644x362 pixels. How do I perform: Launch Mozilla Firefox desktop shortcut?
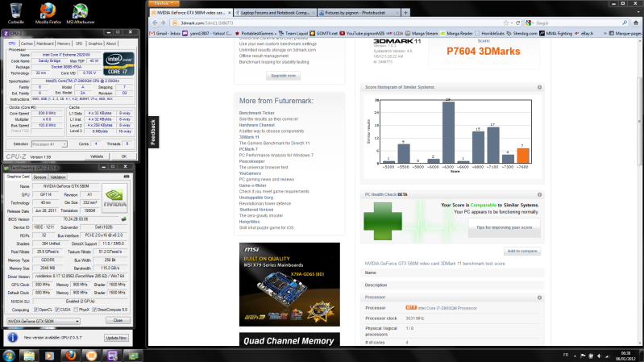tap(48, 12)
